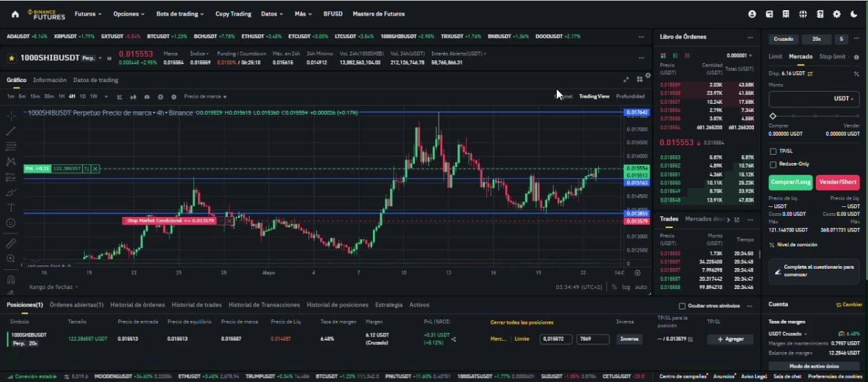Switch to Información tab
The height and width of the screenshot is (382, 868).
(50, 80)
